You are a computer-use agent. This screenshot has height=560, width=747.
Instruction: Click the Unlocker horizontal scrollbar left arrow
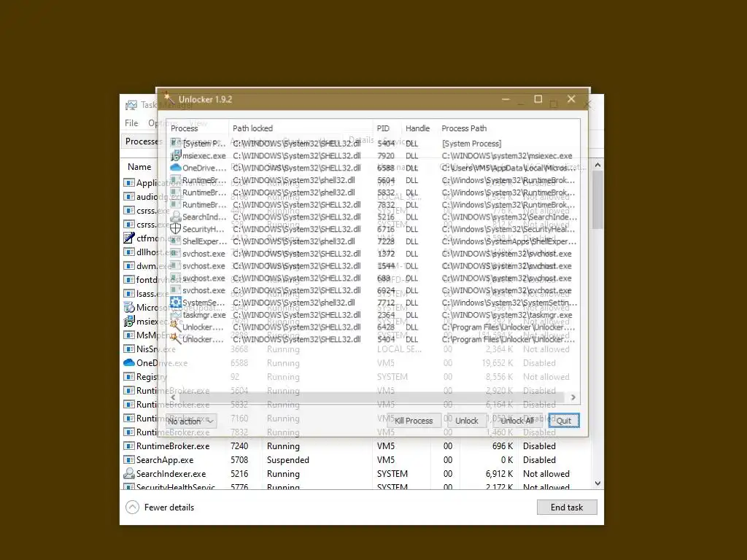[x=173, y=397]
